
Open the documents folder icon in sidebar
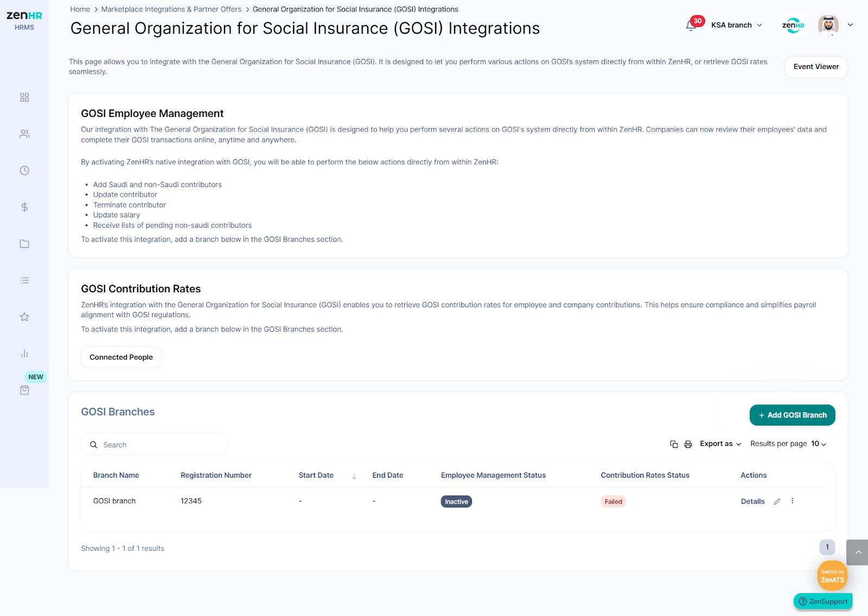click(24, 244)
